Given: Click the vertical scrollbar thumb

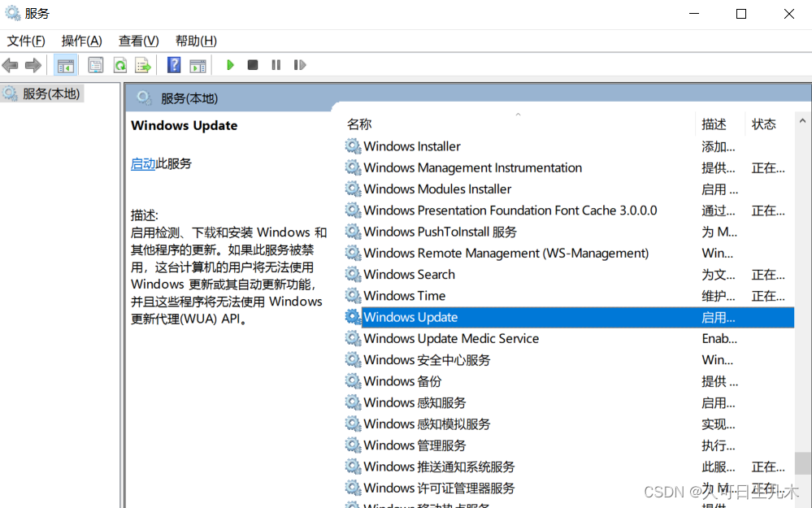Looking at the screenshot, I should point(803,463).
